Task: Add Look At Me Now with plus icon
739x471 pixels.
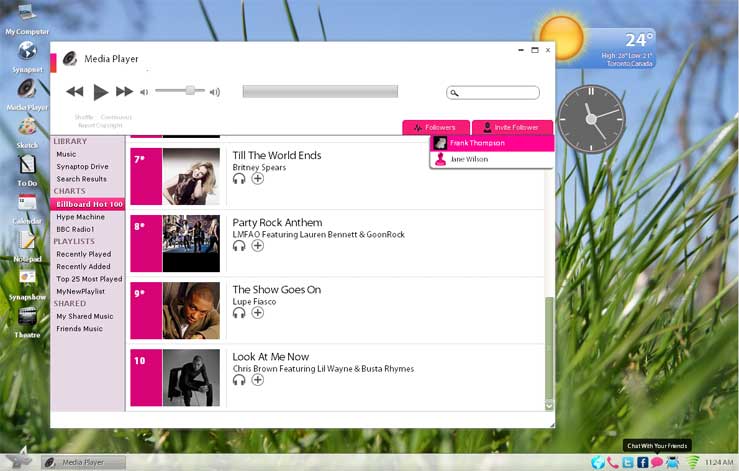Action: [x=257, y=380]
